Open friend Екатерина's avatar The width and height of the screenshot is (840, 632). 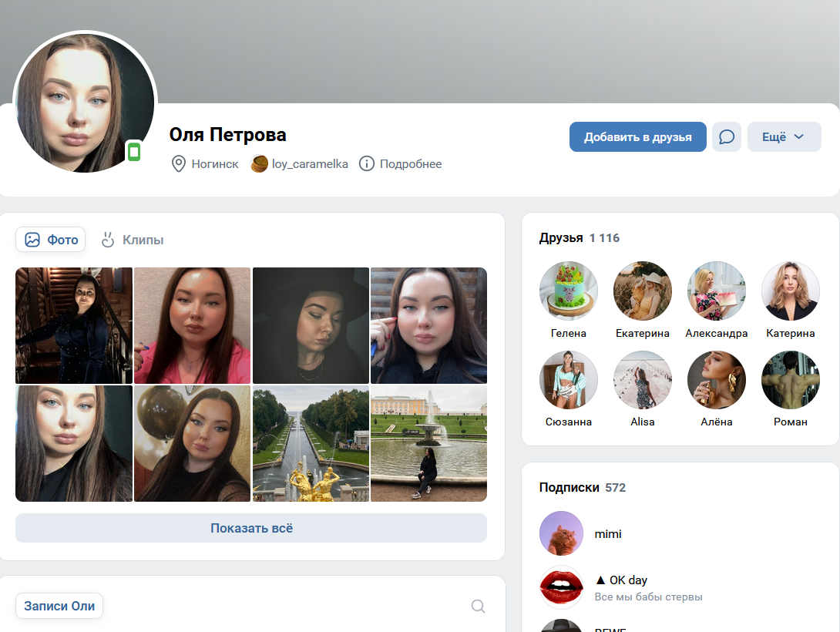[x=642, y=291]
